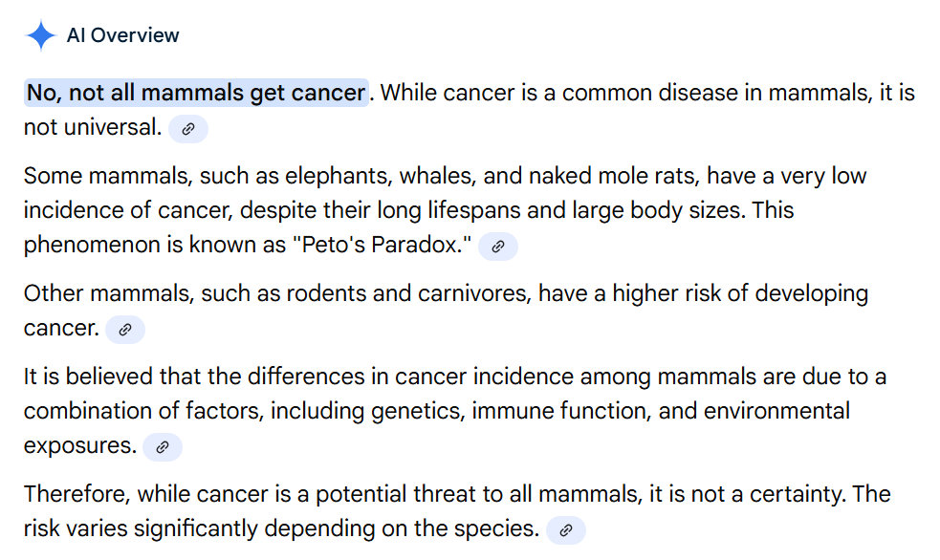Click the AI Overview sparkle icon

[x=40, y=35]
